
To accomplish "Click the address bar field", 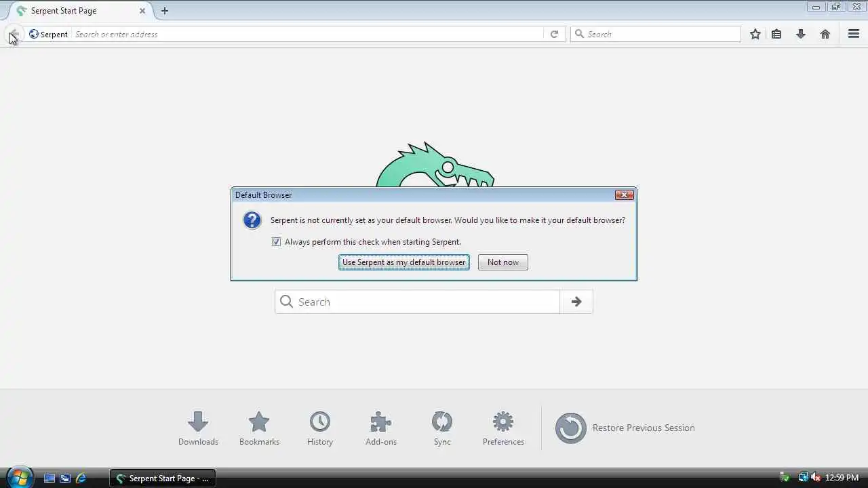I will coord(308,34).
